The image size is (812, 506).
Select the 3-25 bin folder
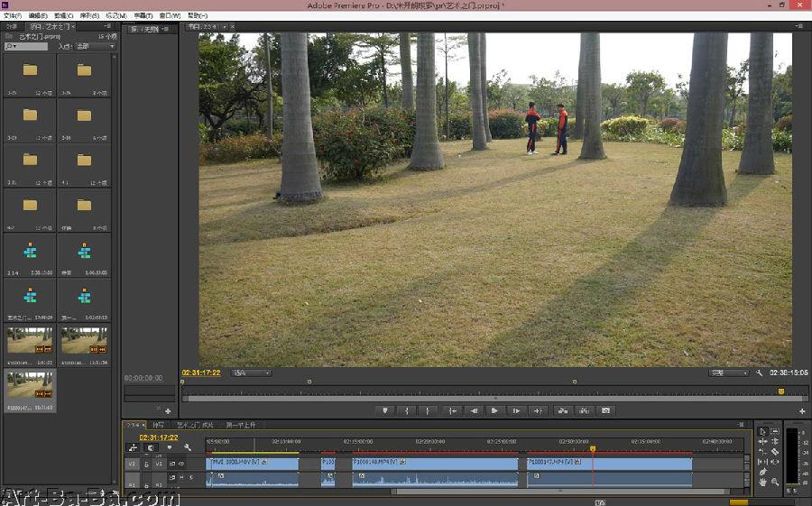tap(30, 75)
